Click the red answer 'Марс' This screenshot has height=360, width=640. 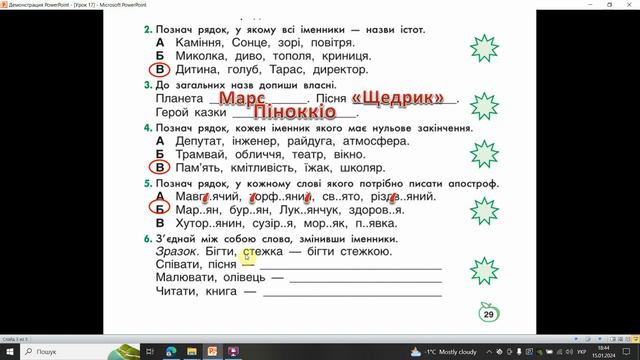coord(242,98)
